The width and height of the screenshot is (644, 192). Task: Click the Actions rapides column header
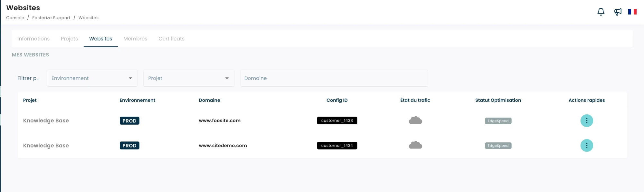pyautogui.click(x=587, y=100)
